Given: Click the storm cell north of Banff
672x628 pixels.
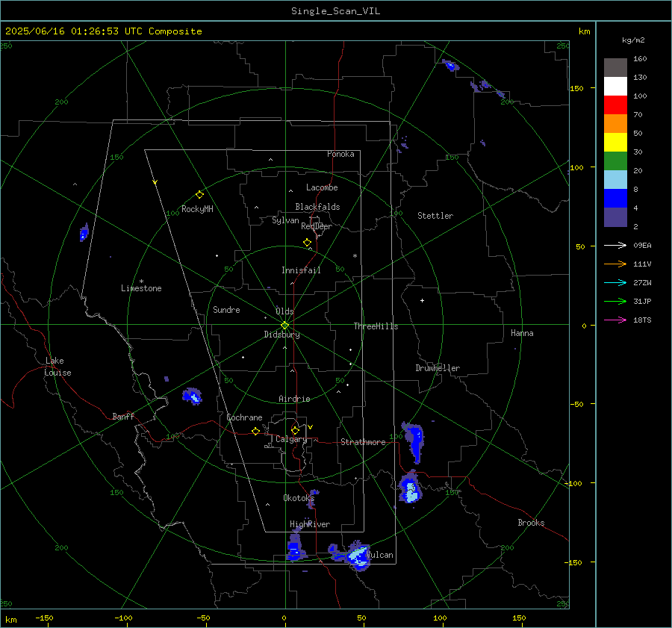Looking at the screenshot, I should pos(192,396).
